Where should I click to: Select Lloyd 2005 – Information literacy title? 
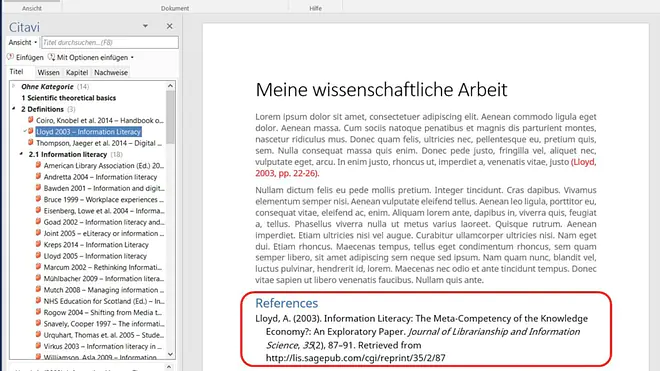coord(95,256)
